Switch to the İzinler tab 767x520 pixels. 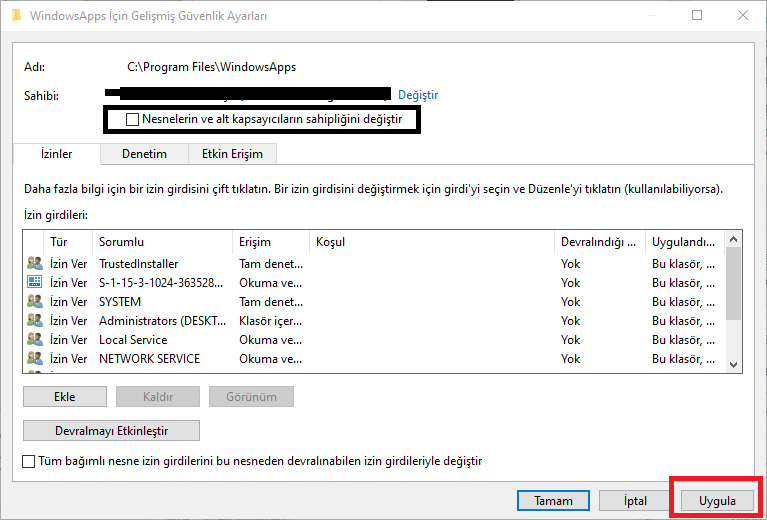point(56,154)
